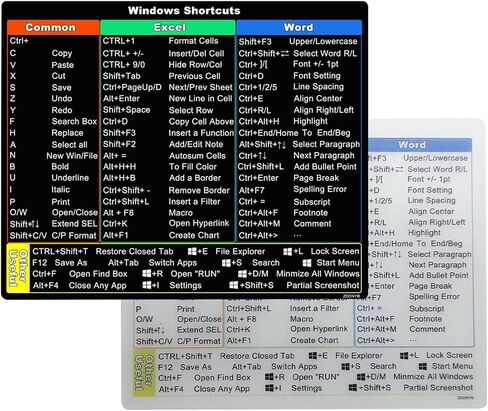Click "Spelling Error" on the black pad
This screenshot has height=411, width=488.
320,189
